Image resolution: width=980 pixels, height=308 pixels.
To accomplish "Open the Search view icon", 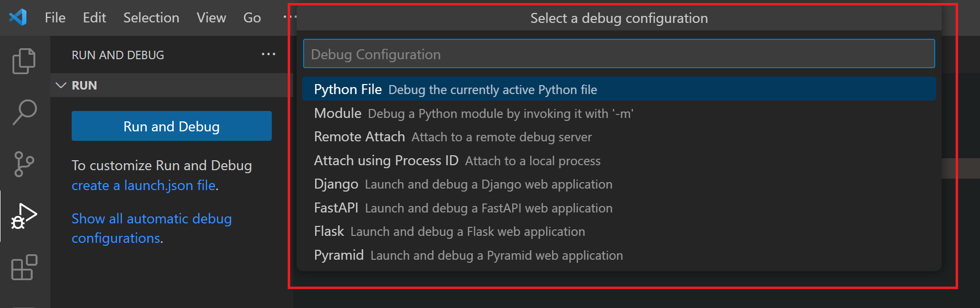I will coord(24,112).
